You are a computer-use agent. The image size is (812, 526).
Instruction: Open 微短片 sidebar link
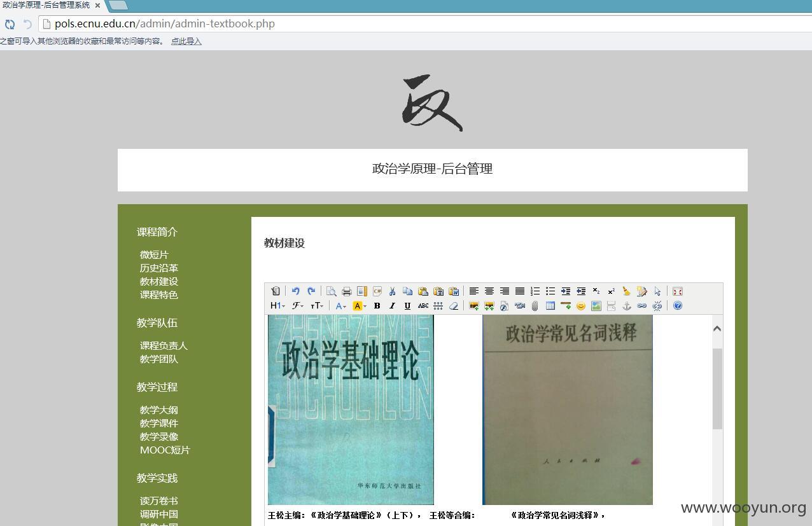154,254
